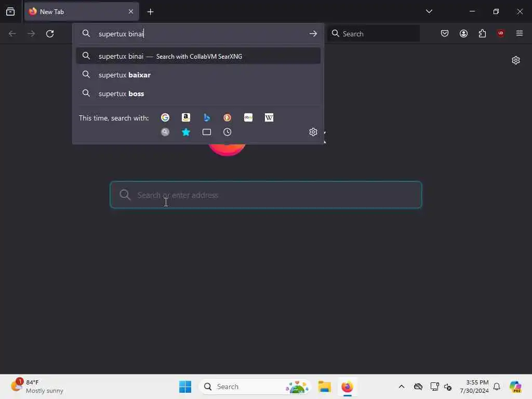Image resolution: width=532 pixels, height=399 pixels.
Task: Open File Explorer from the taskbar
Action: tap(324, 387)
